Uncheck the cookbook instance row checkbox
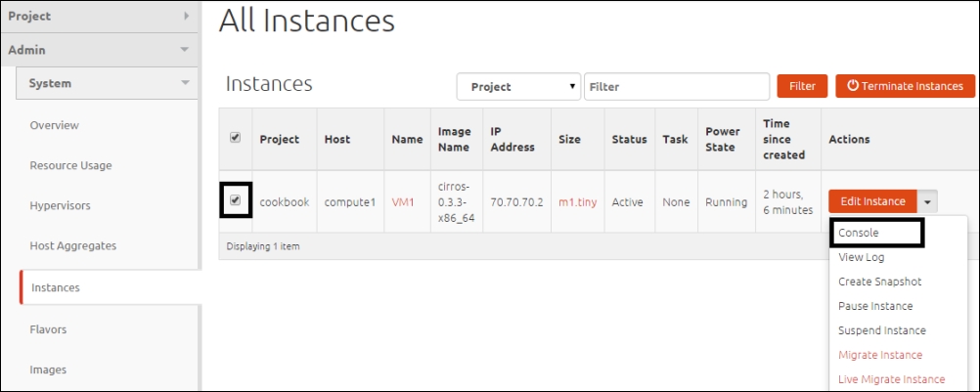The height and width of the screenshot is (392, 980). 235,200
